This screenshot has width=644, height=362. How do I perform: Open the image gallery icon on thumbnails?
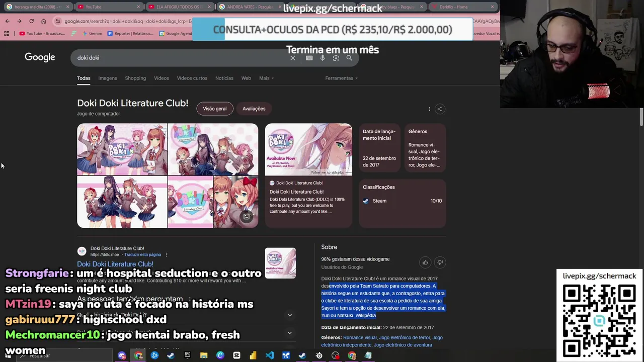(247, 217)
